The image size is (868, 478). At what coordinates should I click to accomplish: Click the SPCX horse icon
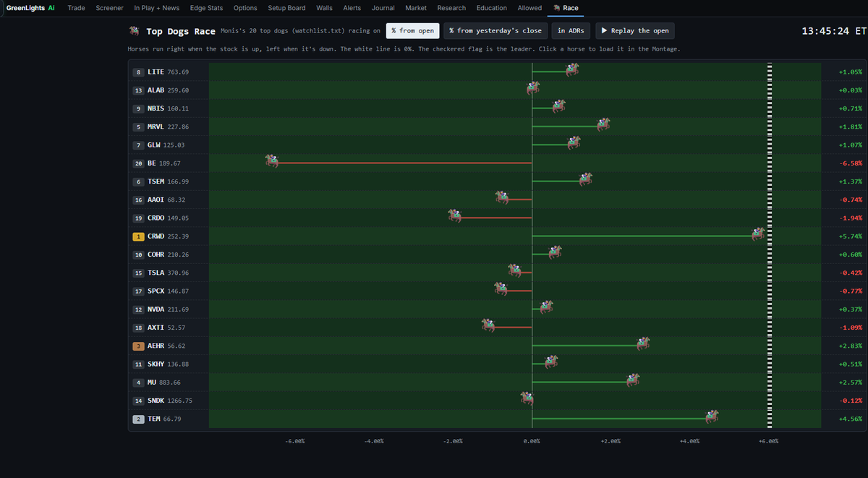pyautogui.click(x=501, y=289)
